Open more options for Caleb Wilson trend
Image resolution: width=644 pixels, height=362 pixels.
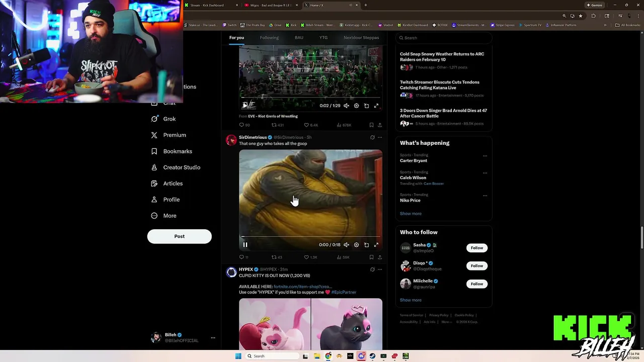pos(485,173)
